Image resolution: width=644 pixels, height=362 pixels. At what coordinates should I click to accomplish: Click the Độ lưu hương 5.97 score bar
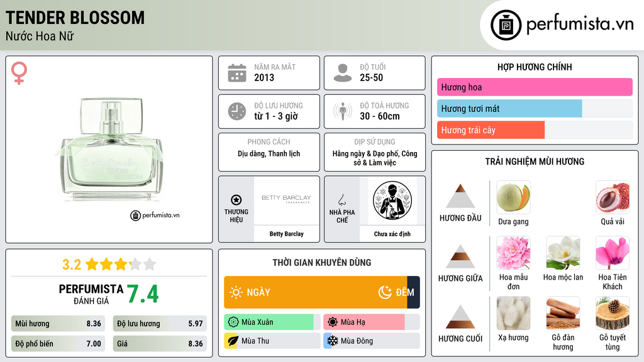160,324
